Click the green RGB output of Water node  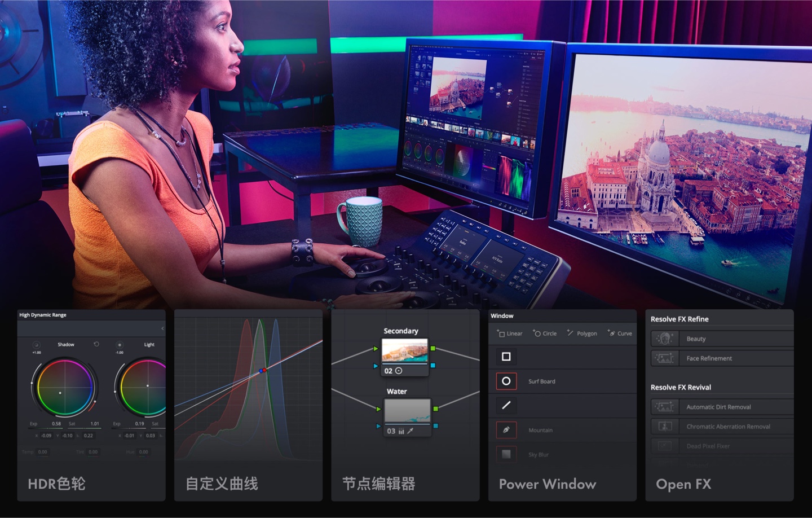coord(435,409)
